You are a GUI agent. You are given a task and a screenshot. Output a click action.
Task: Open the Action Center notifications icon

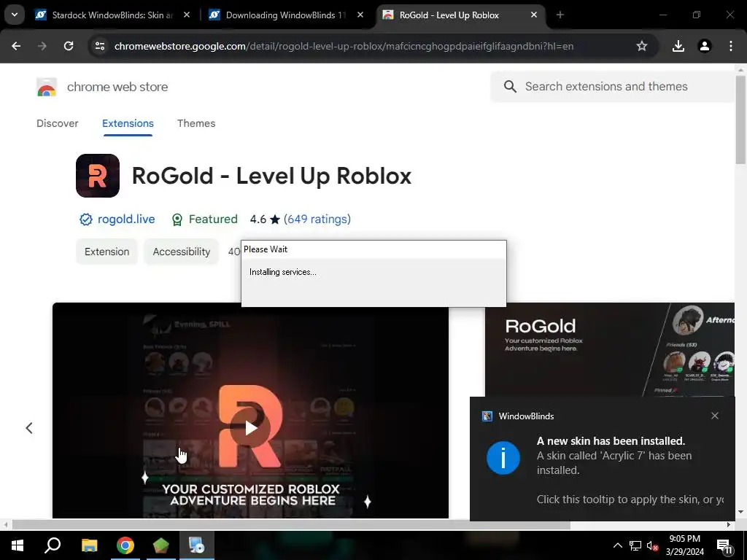[x=724, y=546]
